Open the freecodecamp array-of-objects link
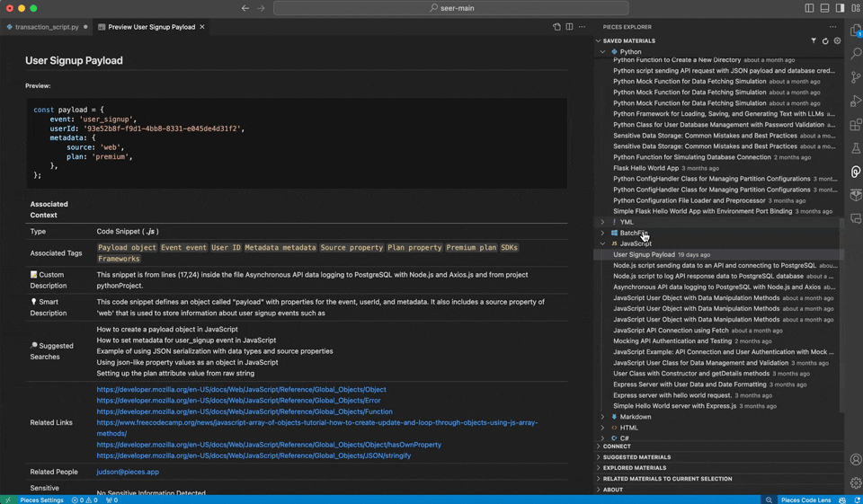This screenshot has width=863, height=504. (x=317, y=428)
